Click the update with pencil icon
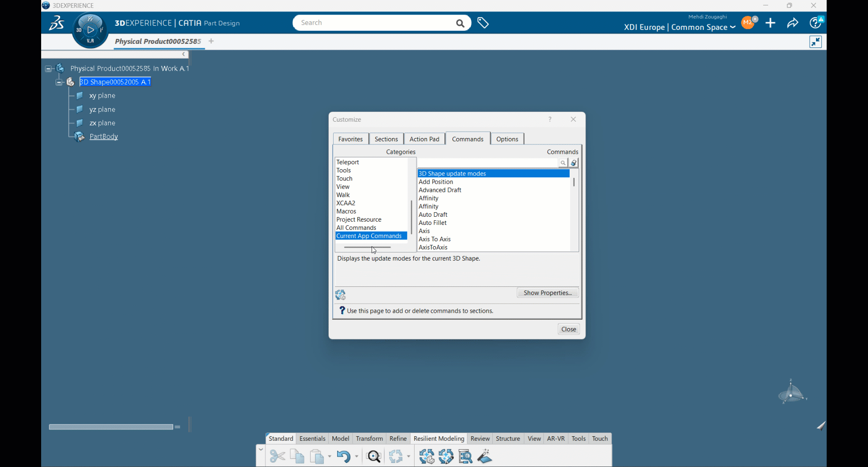The width and height of the screenshot is (868, 467). click(x=446, y=456)
